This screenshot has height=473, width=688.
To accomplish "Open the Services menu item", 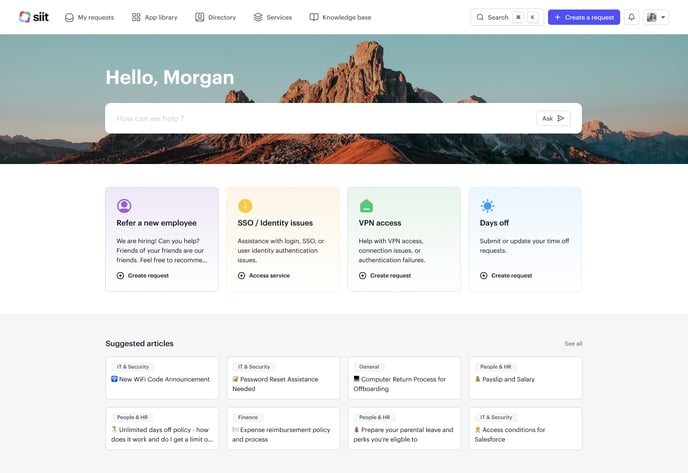I will point(272,17).
